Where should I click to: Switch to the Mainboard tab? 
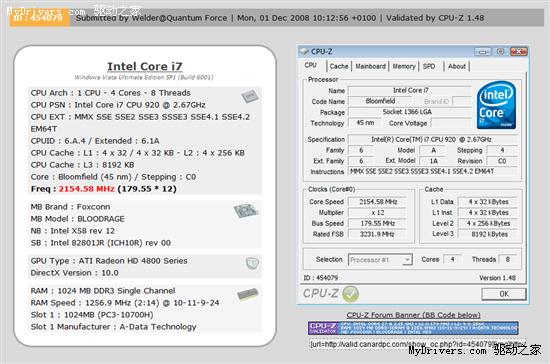(x=370, y=66)
